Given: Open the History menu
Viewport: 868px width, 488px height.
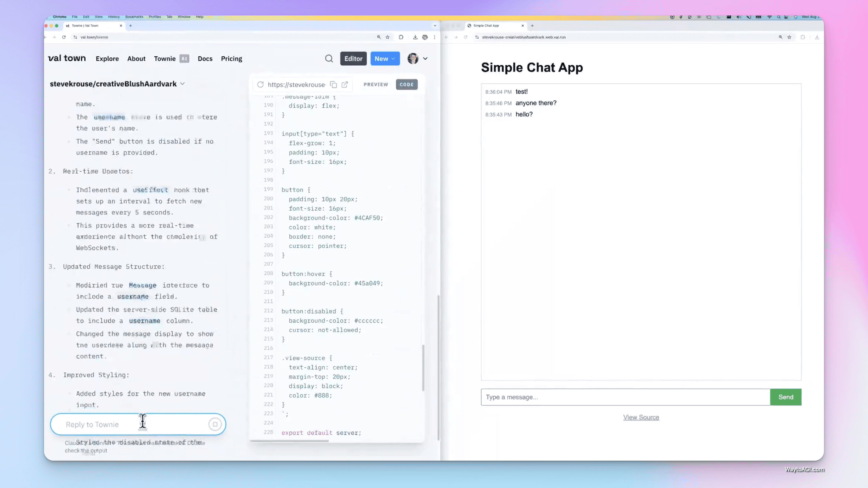Looking at the screenshot, I should 114,16.
